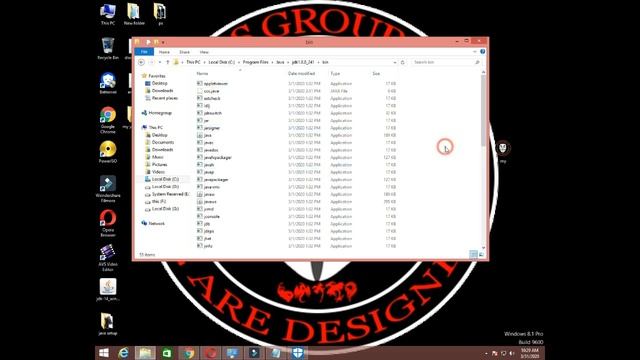The height and width of the screenshot is (360, 640).
Task: Open Internet Explorer from the taskbar
Action: tap(123, 353)
